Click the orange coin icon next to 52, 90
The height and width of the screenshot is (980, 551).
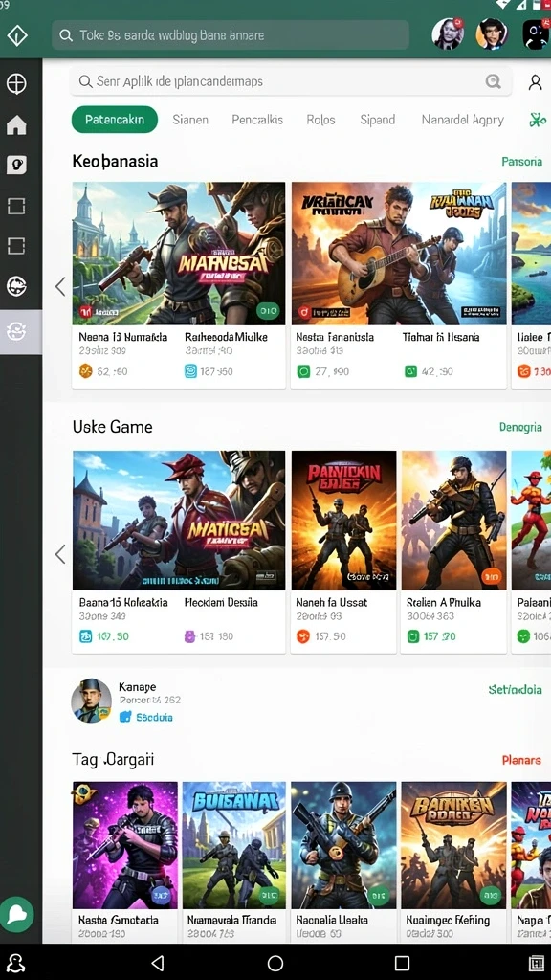click(85, 371)
